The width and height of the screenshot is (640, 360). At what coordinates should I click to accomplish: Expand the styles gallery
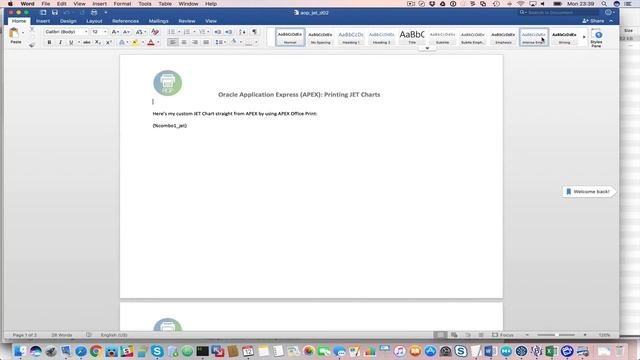click(427, 48)
